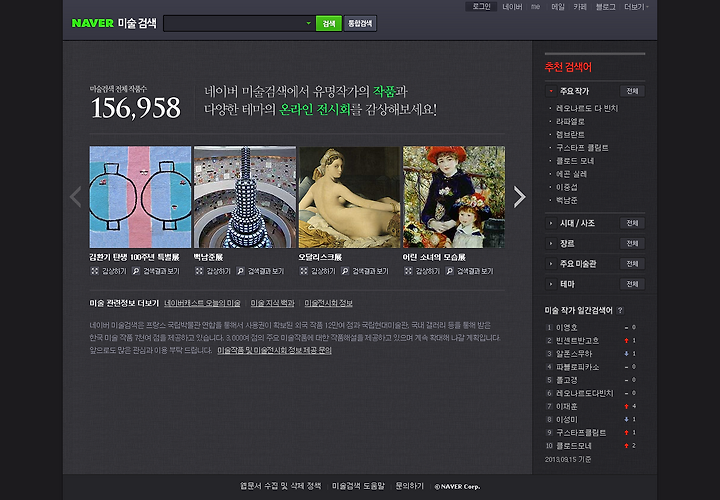This screenshot has height=500, width=720.
Task: Click the 통합검색 button
Action: 360,23
